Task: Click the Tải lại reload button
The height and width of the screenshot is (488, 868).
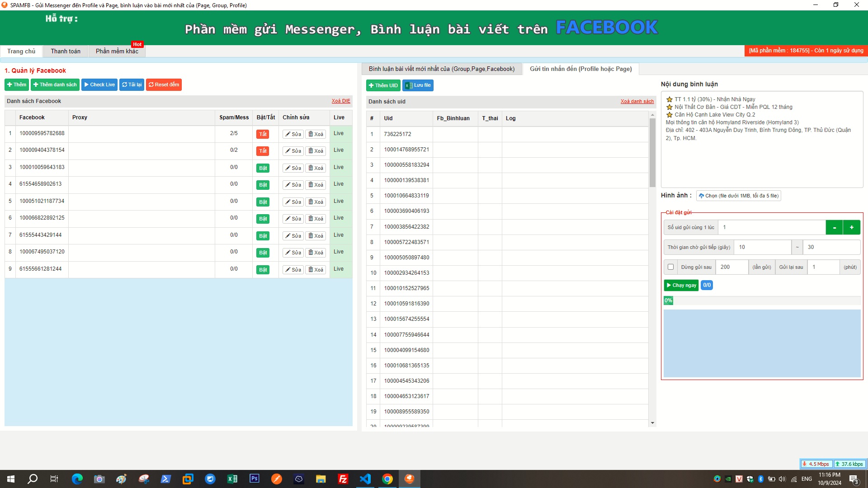Action: (x=132, y=84)
